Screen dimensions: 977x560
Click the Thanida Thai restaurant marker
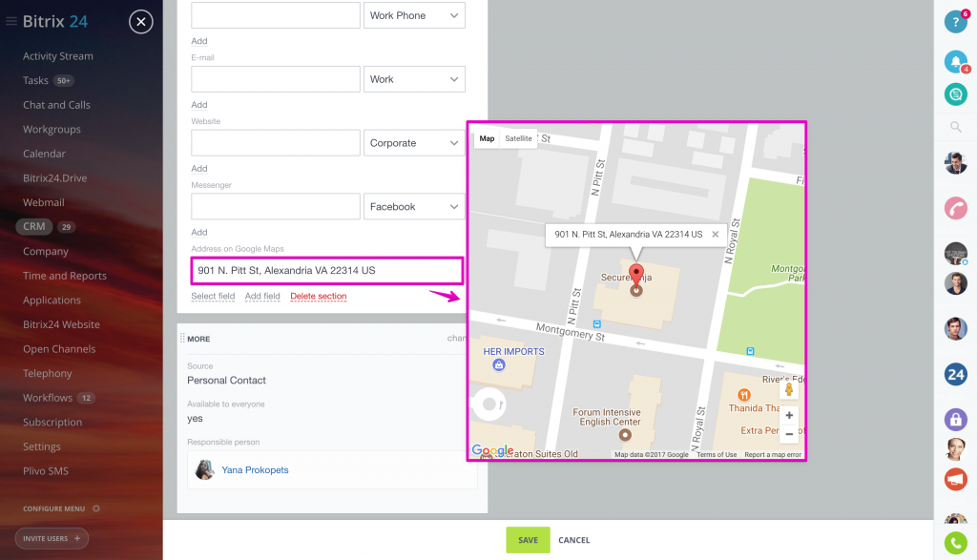[743, 395]
